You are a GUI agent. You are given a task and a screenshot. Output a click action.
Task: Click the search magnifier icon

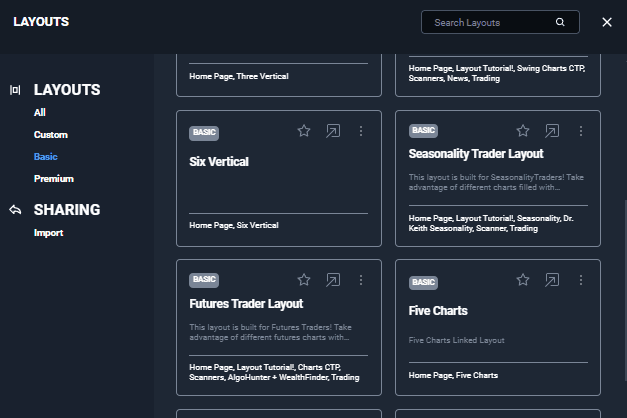click(560, 22)
